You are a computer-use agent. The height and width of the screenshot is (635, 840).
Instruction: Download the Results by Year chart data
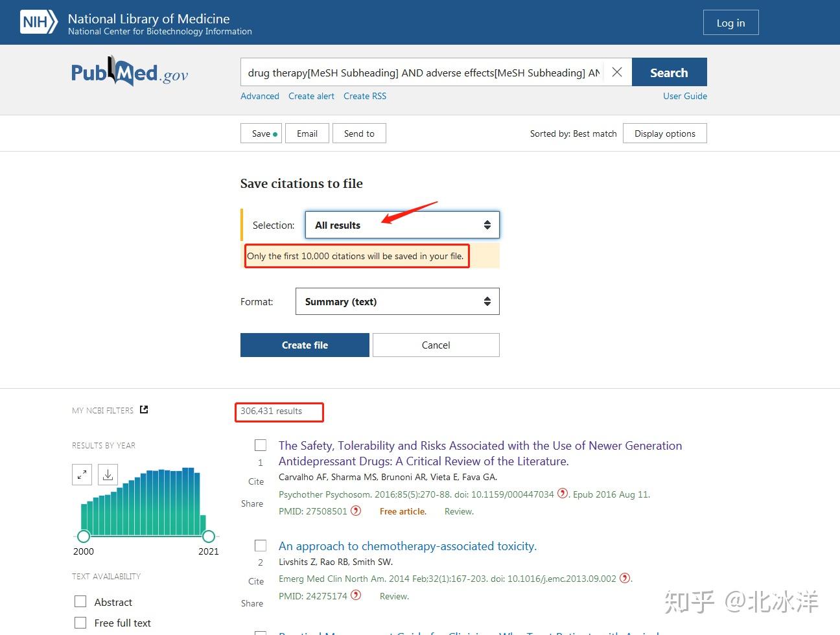108,474
